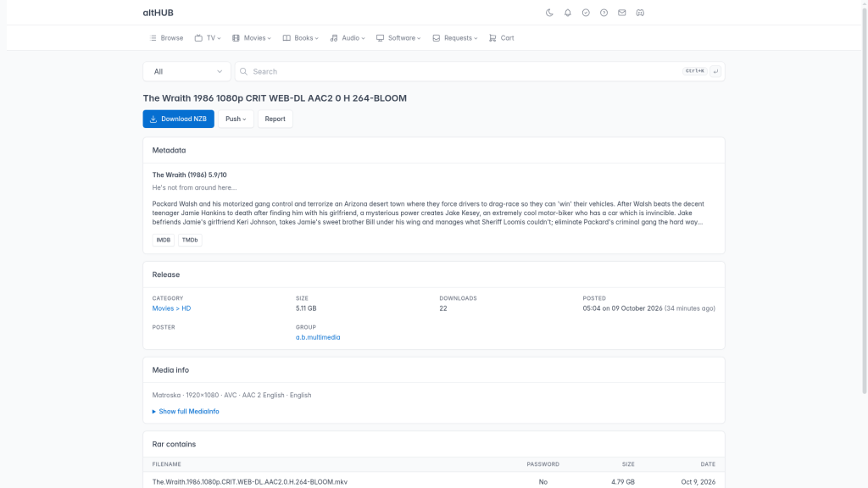Screen dimensions: 868x488
Task: Open the a.b.multimedia group link
Action: coord(318,337)
